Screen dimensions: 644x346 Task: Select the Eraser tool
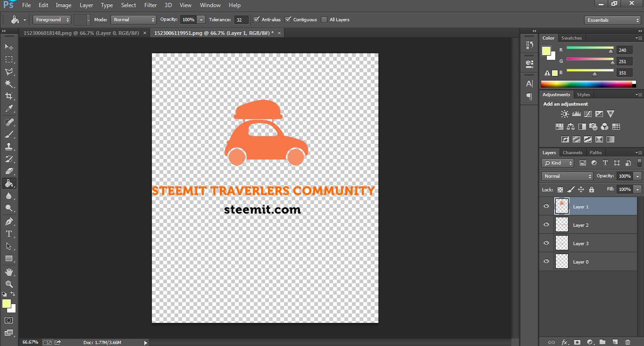click(x=9, y=171)
